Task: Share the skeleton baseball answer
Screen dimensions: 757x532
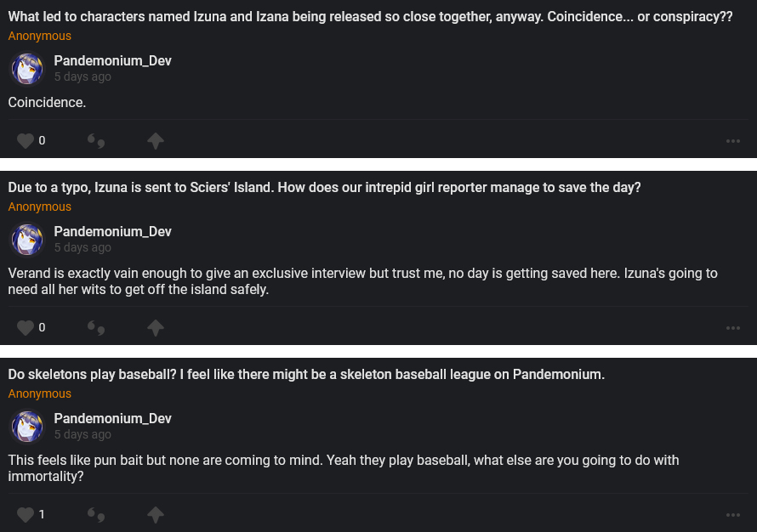Action: tap(155, 515)
